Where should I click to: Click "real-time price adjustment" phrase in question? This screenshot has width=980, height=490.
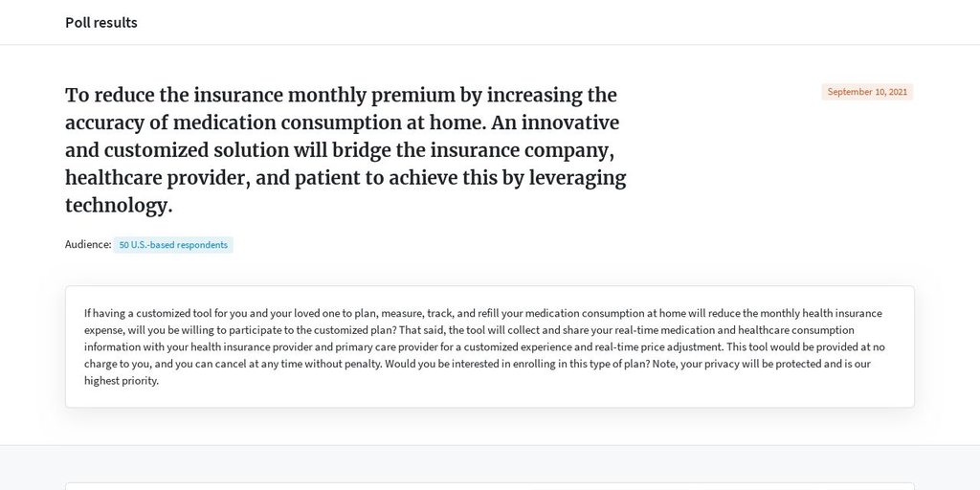pyautogui.click(x=664, y=346)
